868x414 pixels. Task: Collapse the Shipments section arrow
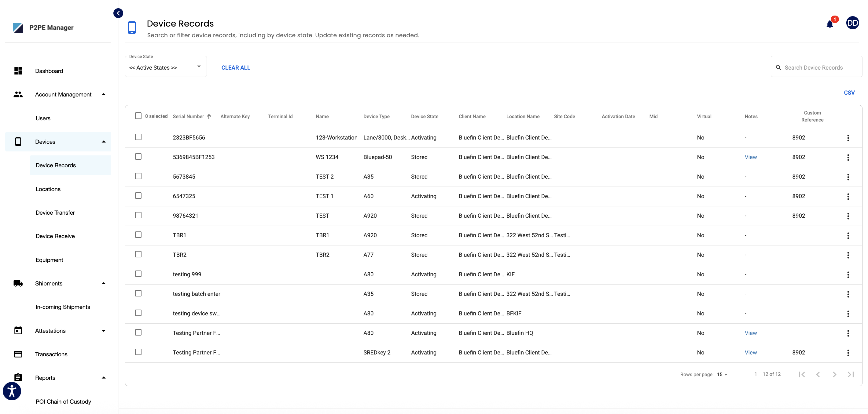click(104, 283)
